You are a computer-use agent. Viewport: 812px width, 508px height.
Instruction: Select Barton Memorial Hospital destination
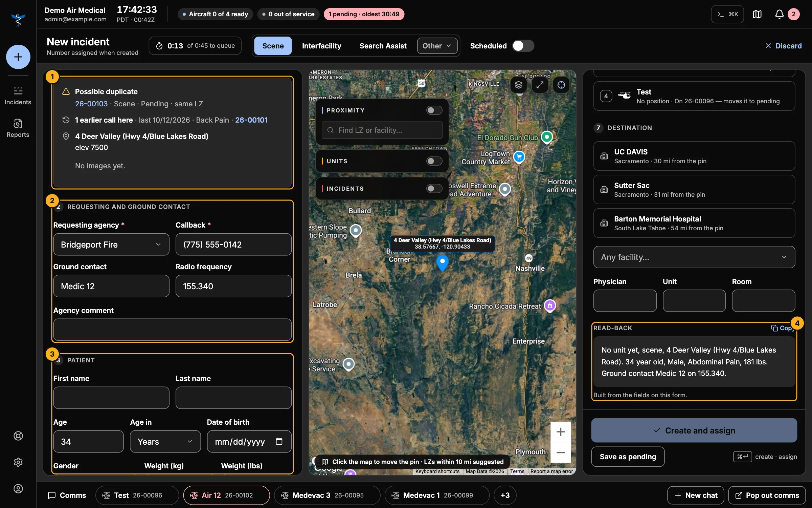[x=694, y=223]
